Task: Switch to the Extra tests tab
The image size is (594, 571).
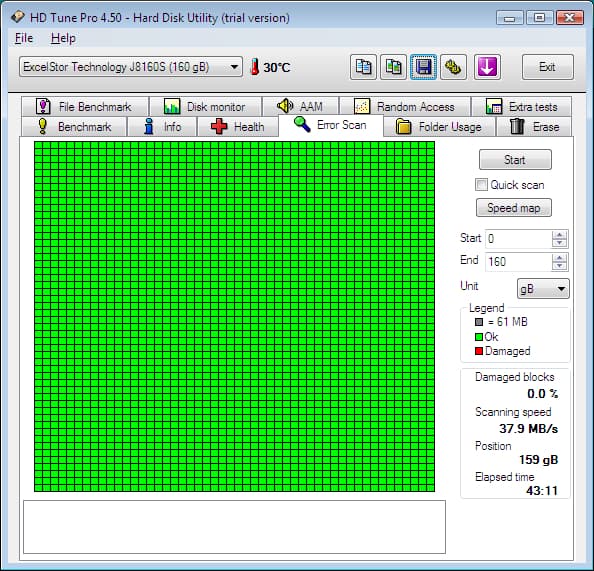Action: [522, 106]
